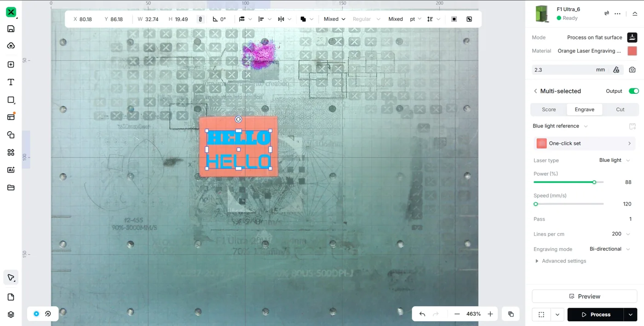The image size is (644, 326).
Task: Click the save parameters icon beside Blue light reference
Action: coord(632,126)
